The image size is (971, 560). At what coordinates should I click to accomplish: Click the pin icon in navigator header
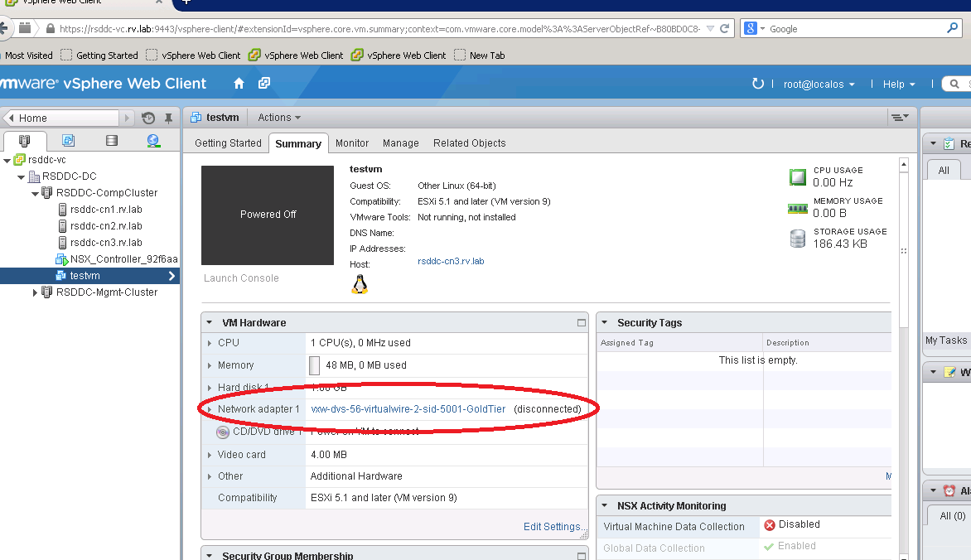168,118
